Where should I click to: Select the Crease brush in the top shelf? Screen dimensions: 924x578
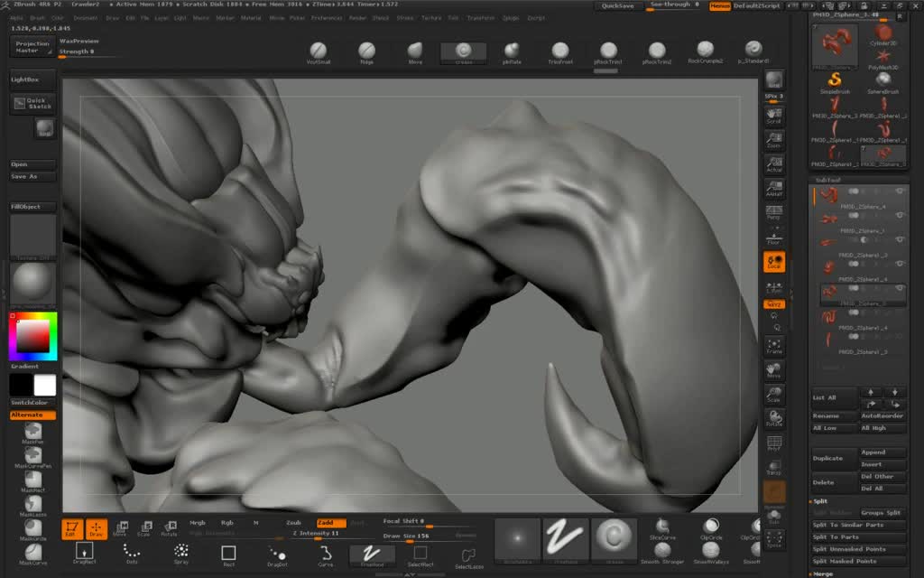463,51
